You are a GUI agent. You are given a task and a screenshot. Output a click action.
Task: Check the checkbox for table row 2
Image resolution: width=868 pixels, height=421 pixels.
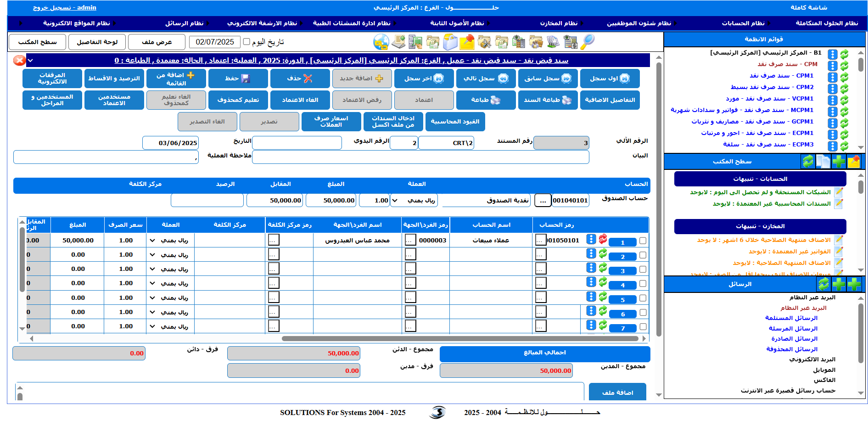[x=643, y=255]
